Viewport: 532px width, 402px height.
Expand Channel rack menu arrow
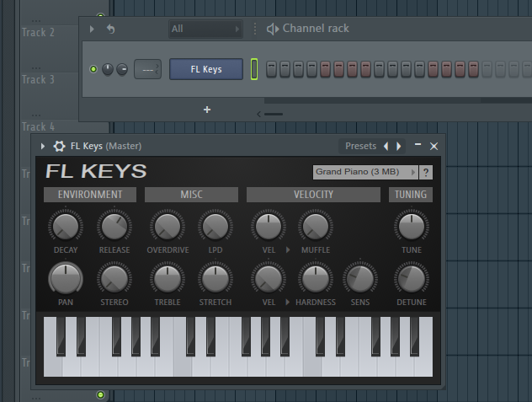point(92,29)
